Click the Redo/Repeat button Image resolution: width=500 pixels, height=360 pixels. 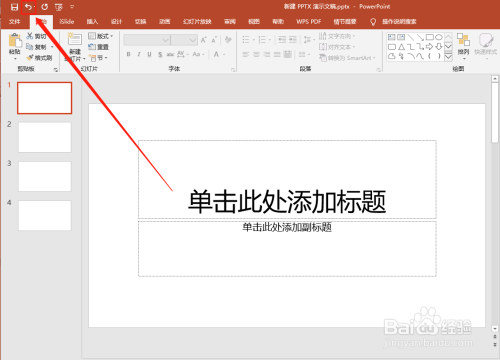[44, 7]
